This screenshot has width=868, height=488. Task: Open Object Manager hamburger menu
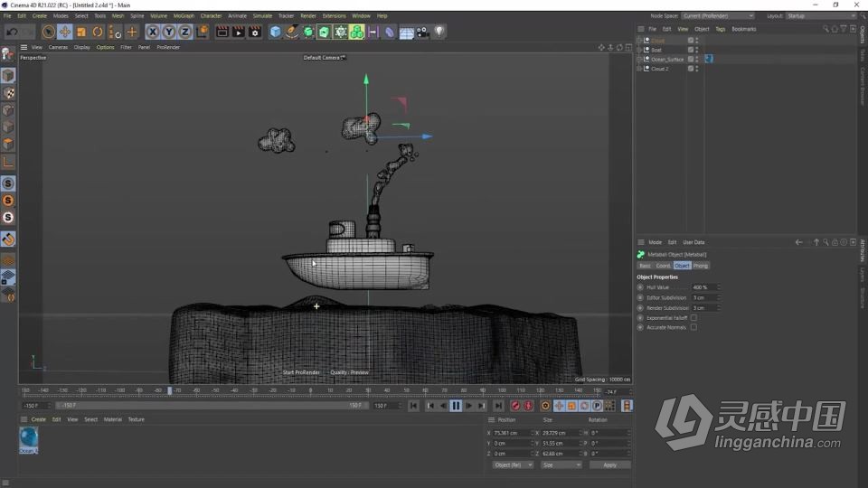coord(640,29)
